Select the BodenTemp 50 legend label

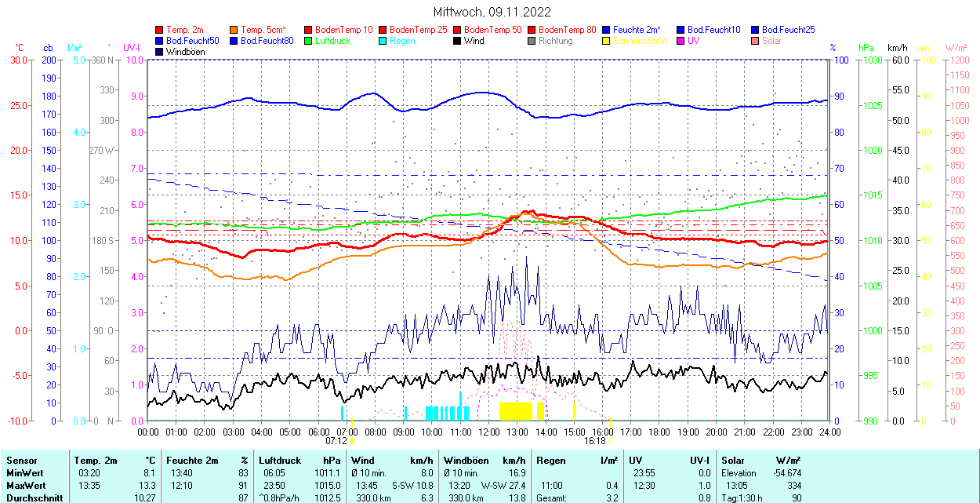[492, 30]
